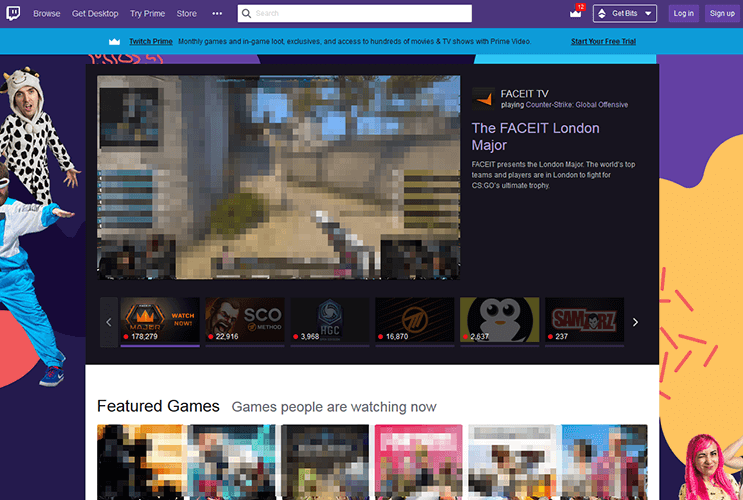This screenshot has width=743, height=500.
Task: Open first featured game cover
Action: pos(141,462)
